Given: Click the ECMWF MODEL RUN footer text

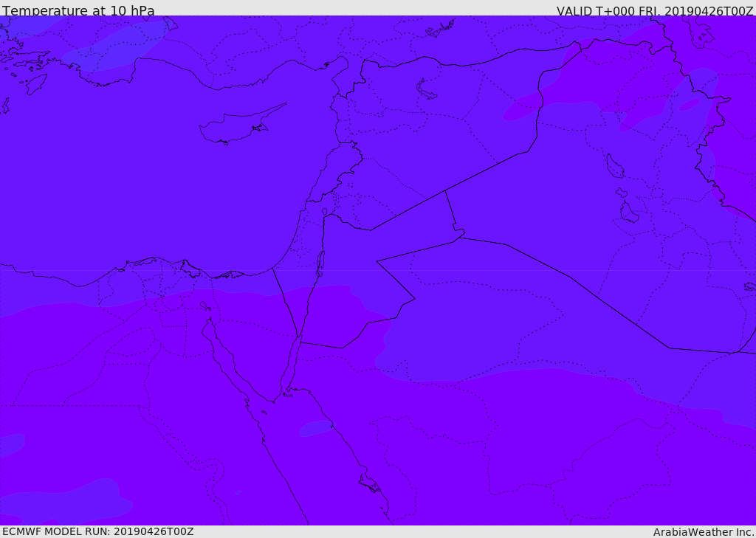Looking at the screenshot, I should 98,531.
